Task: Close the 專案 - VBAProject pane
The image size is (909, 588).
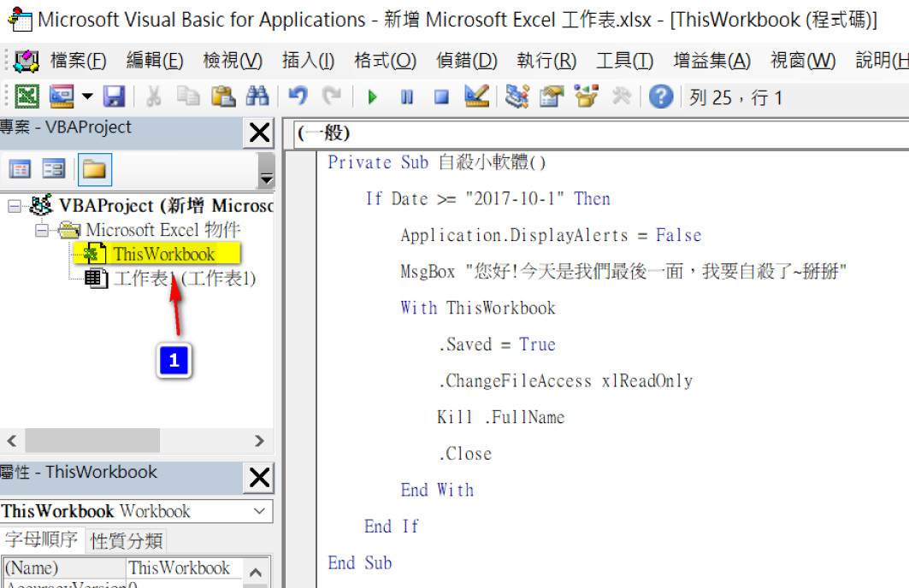Action: [259, 133]
